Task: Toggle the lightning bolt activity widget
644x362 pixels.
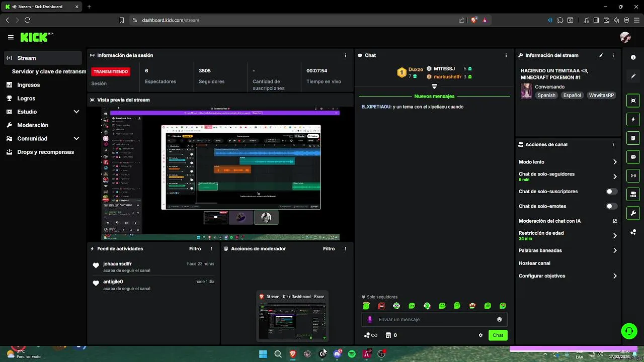Action: [x=633, y=120]
